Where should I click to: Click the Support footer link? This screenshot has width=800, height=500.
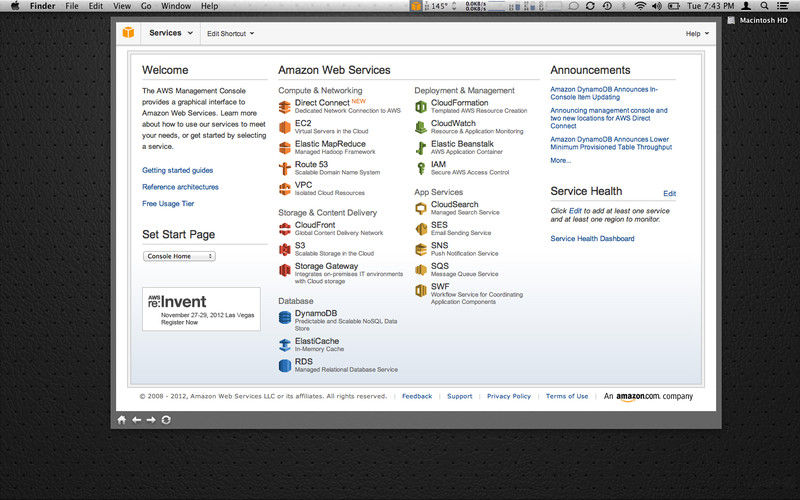pos(460,396)
